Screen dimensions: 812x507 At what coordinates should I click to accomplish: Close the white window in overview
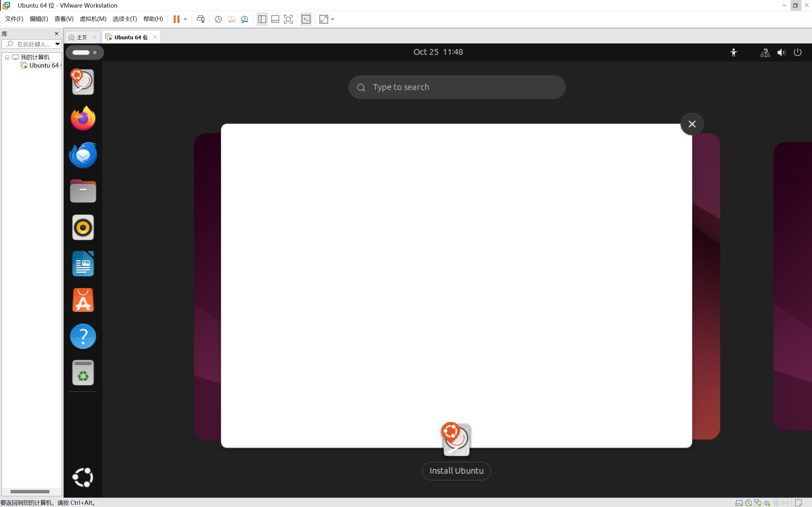(x=691, y=124)
